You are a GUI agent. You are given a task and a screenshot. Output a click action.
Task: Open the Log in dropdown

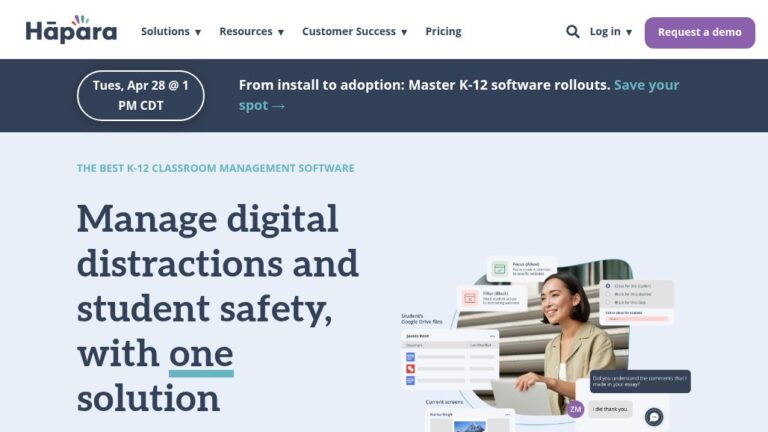tap(611, 32)
